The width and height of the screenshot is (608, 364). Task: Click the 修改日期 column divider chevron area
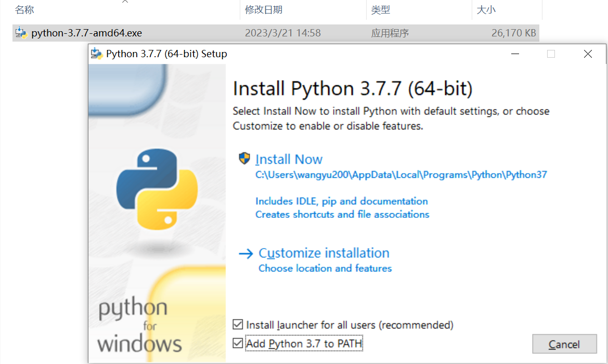click(x=366, y=9)
